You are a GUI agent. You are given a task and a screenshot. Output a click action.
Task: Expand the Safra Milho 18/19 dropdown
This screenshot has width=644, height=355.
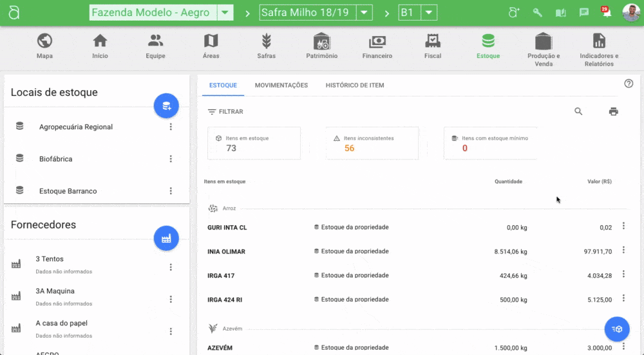click(365, 13)
